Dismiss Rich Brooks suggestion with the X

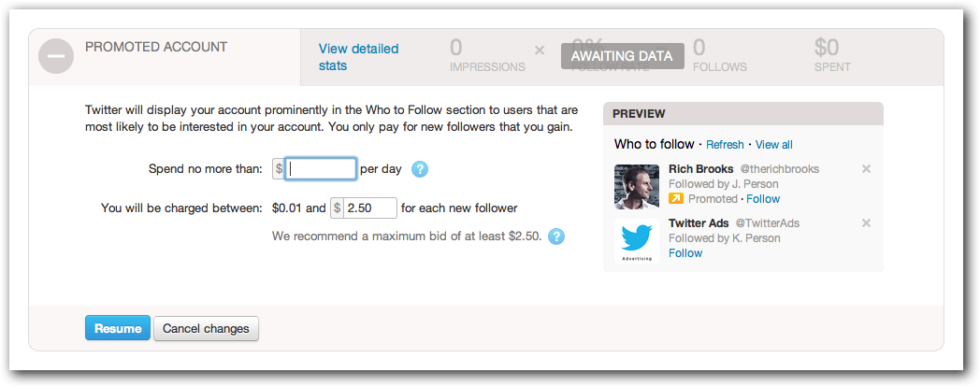pyautogui.click(x=866, y=169)
